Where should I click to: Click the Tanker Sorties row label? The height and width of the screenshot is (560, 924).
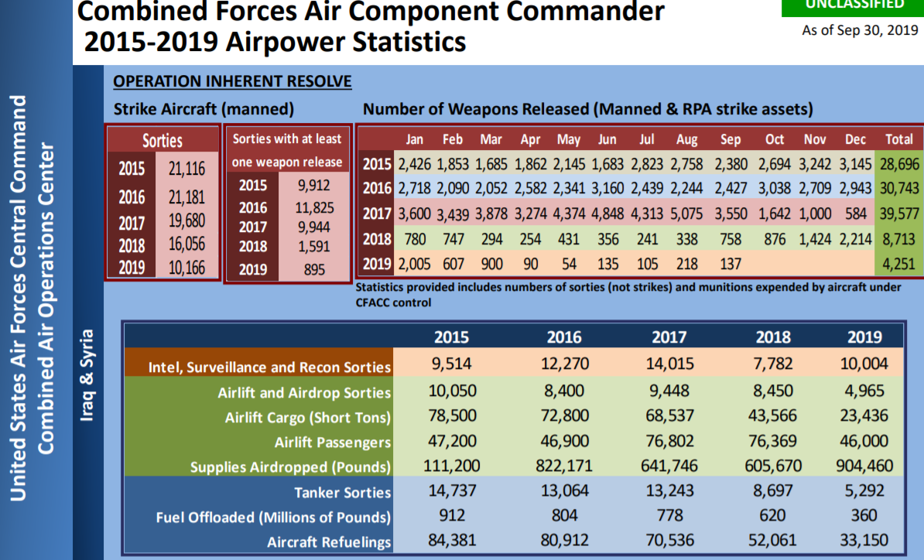pos(342,493)
